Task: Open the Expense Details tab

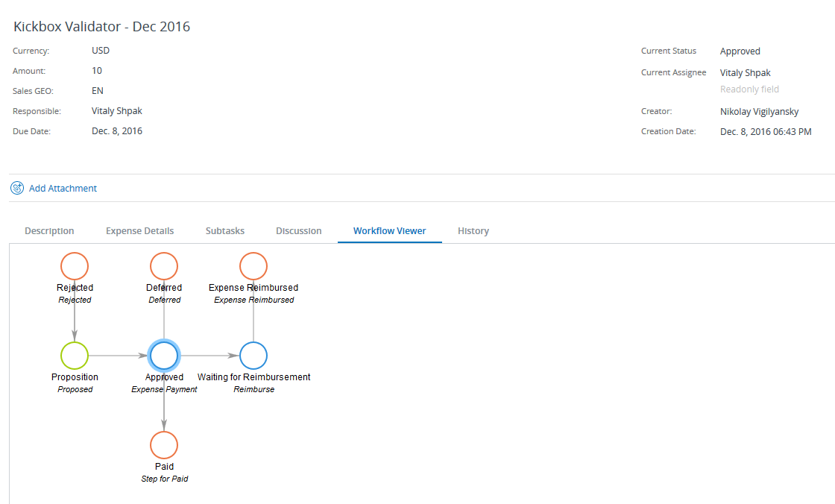Action: pyautogui.click(x=139, y=230)
